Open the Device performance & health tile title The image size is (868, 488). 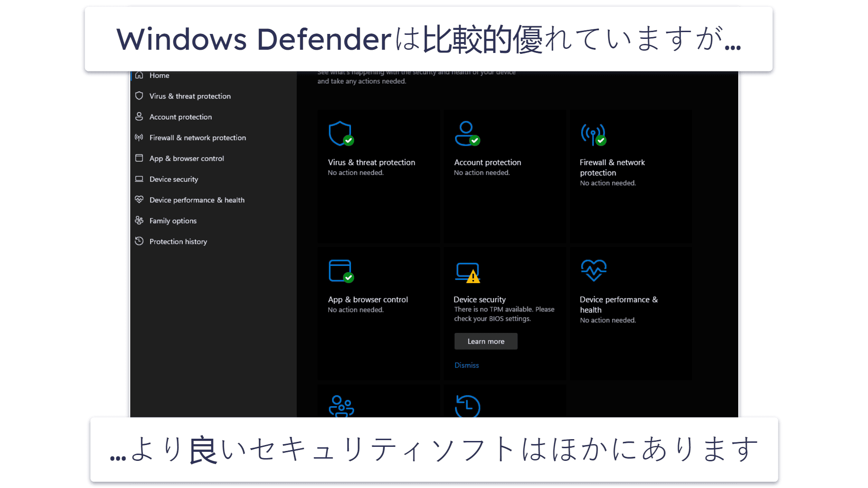pos(619,305)
